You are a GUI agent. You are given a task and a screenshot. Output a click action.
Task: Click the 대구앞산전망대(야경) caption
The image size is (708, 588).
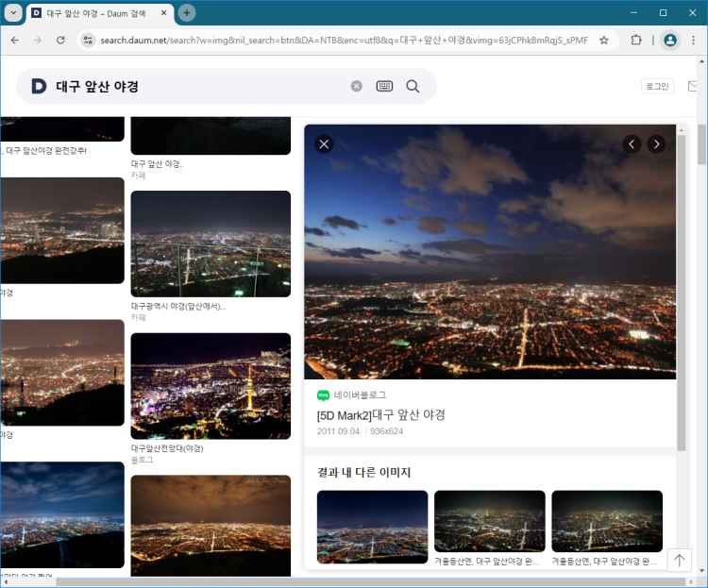point(167,448)
